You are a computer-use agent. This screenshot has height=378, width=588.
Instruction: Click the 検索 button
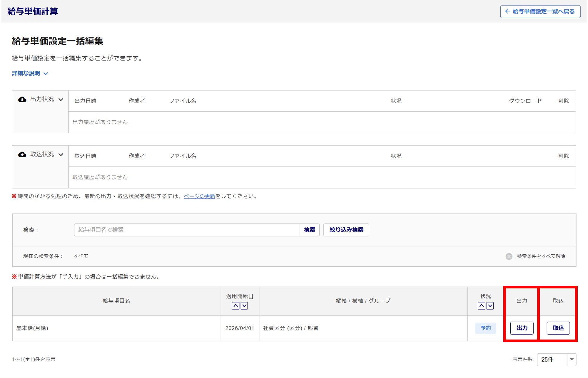point(309,230)
